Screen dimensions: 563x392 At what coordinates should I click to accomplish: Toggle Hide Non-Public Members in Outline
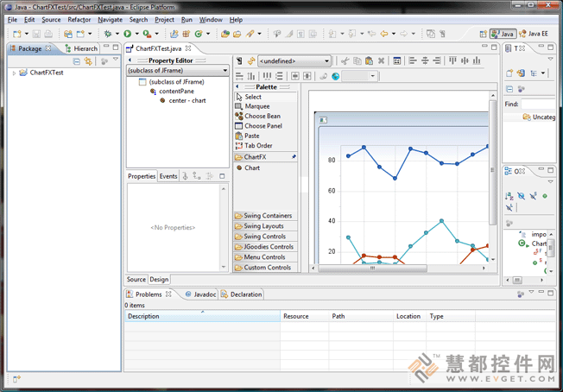pyautogui.click(x=545, y=196)
